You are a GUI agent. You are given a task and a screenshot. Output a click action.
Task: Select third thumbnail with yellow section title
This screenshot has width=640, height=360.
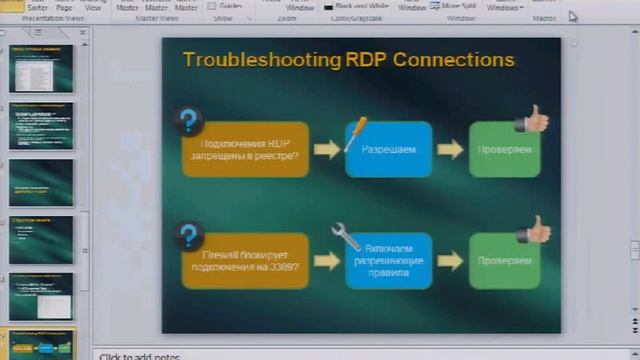pos(41,182)
